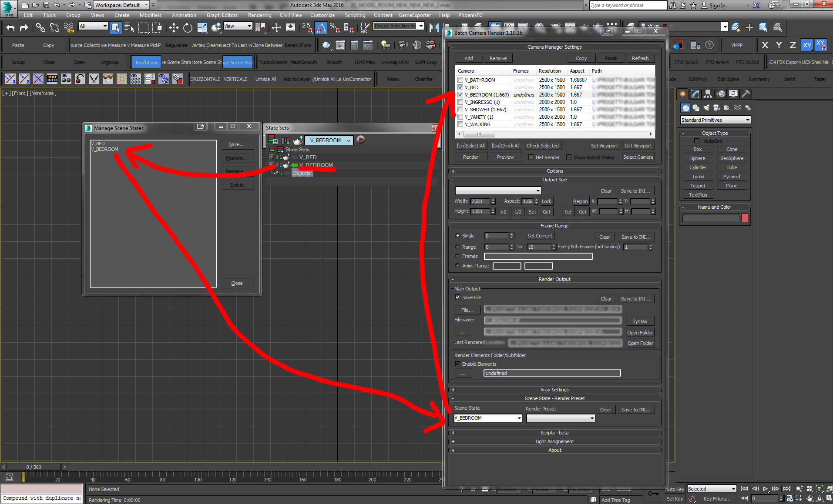833x504 pixels.
Task: Click the Go to End playback control
Action: pos(786,489)
